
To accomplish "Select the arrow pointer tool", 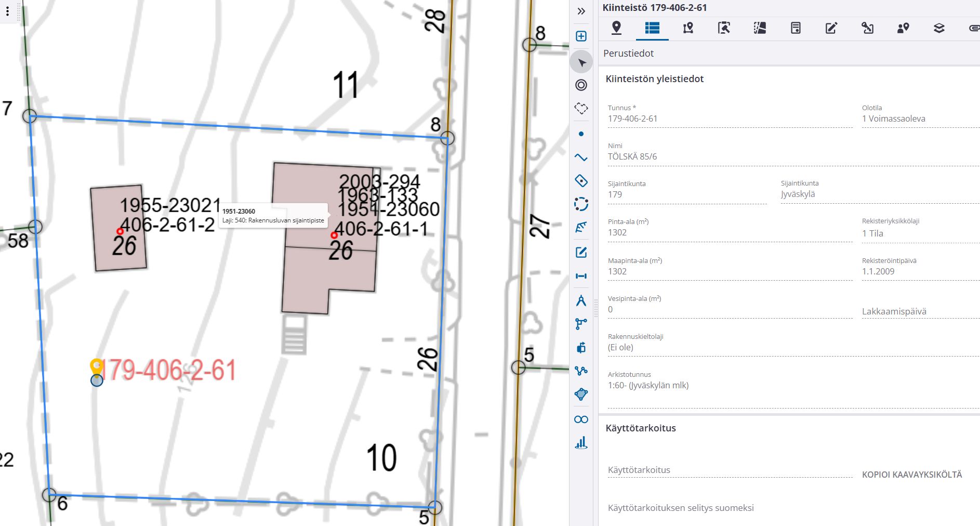I will tap(581, 62).
